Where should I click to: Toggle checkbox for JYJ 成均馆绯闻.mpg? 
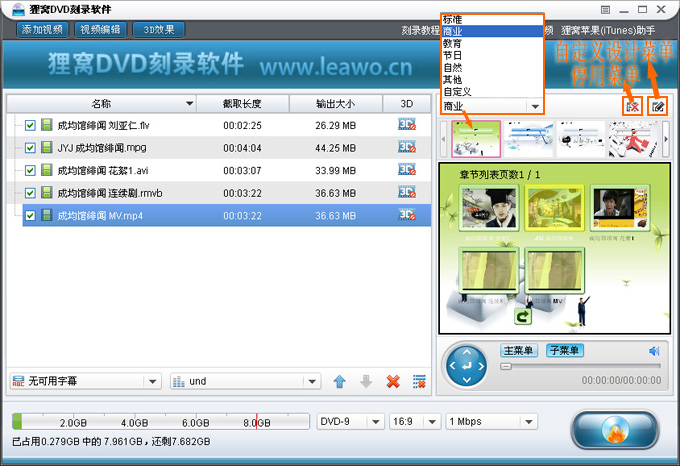(x=30, y=148)
